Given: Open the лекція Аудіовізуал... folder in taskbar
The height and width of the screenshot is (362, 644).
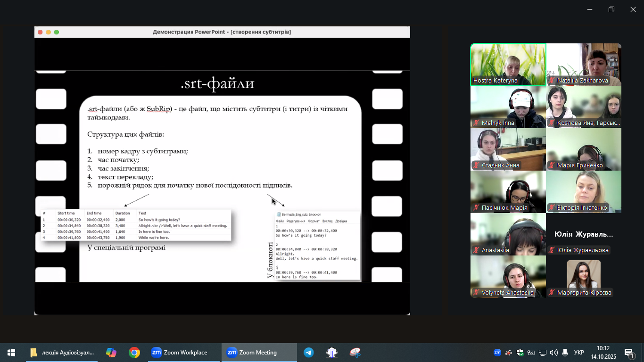Looking at the screenshot, I should [x=62, y=353].
